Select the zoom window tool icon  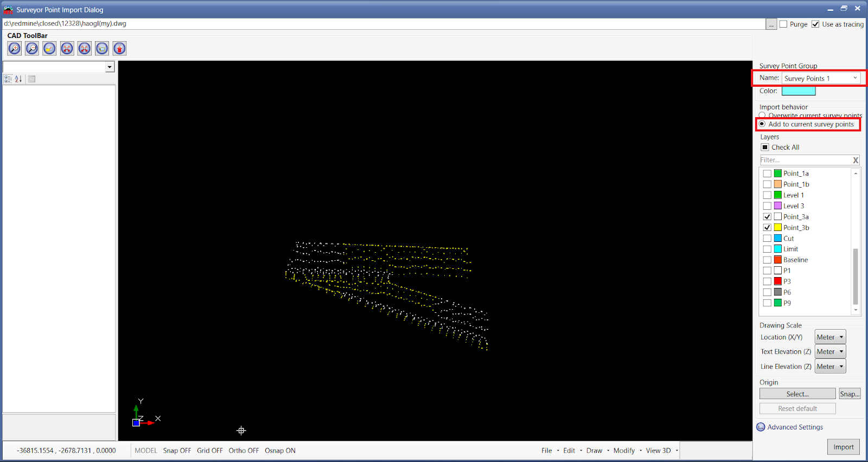[49, 48]
